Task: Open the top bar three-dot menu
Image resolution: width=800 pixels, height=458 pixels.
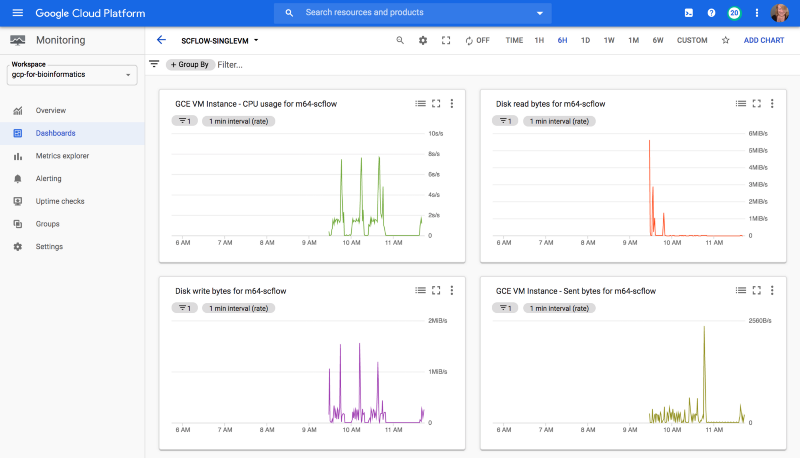Action: pos(757,13)
